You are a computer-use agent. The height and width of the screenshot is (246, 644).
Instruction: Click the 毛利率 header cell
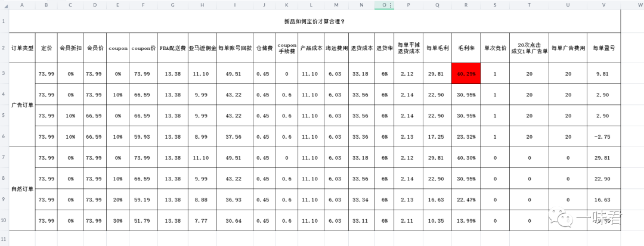click(x=466, y=48)
